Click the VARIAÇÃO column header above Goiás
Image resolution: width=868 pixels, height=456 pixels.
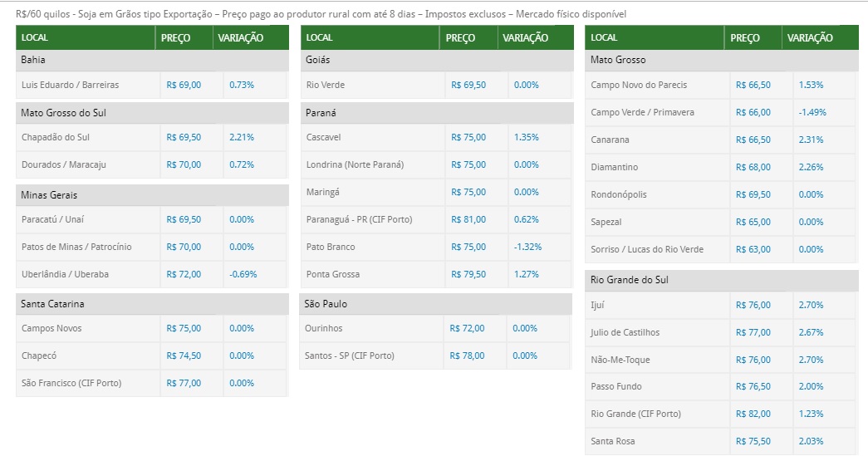526,37
